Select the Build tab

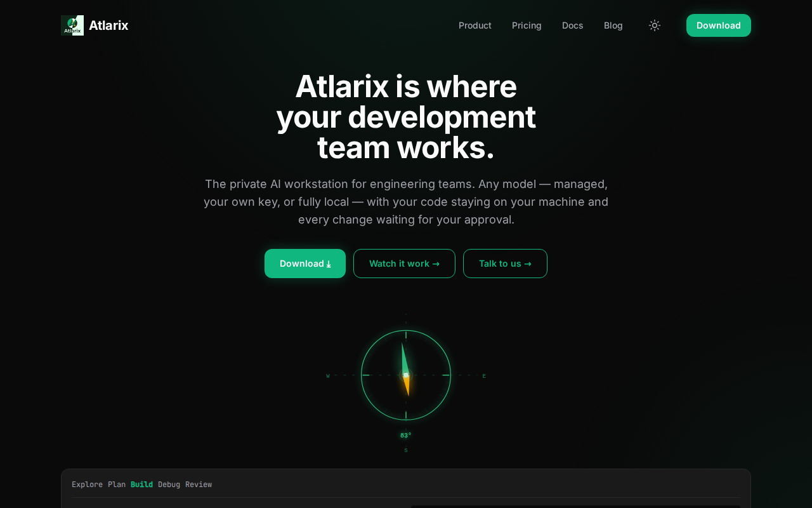point(141,485)
